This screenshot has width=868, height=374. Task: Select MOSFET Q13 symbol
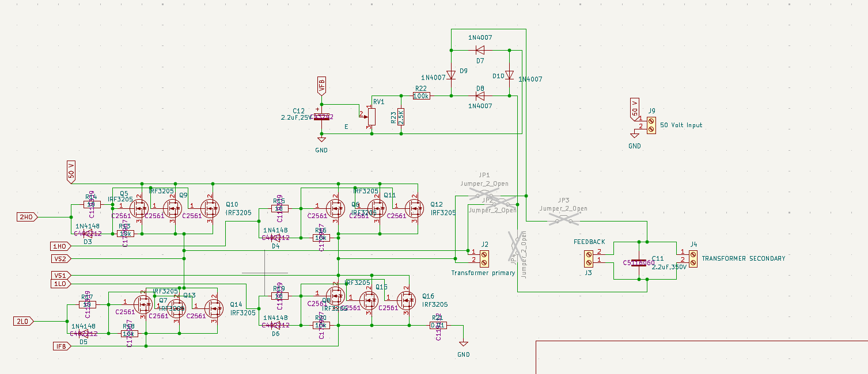pyautogui.click(x=177, y=308)
